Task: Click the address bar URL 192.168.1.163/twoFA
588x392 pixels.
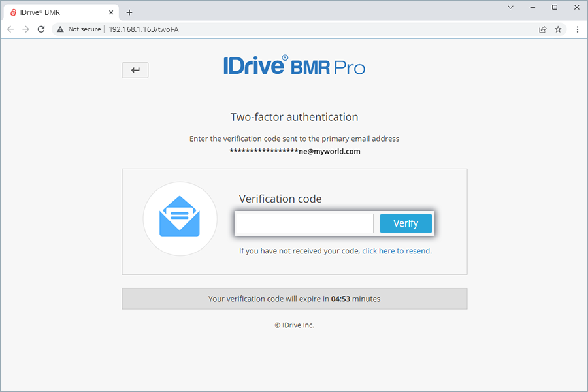Action: point(144,29)
